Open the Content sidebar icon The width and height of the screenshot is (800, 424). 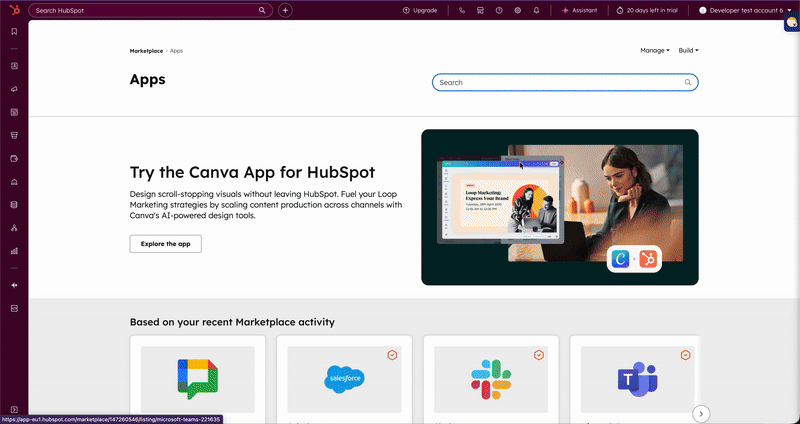tap(14, 112)
